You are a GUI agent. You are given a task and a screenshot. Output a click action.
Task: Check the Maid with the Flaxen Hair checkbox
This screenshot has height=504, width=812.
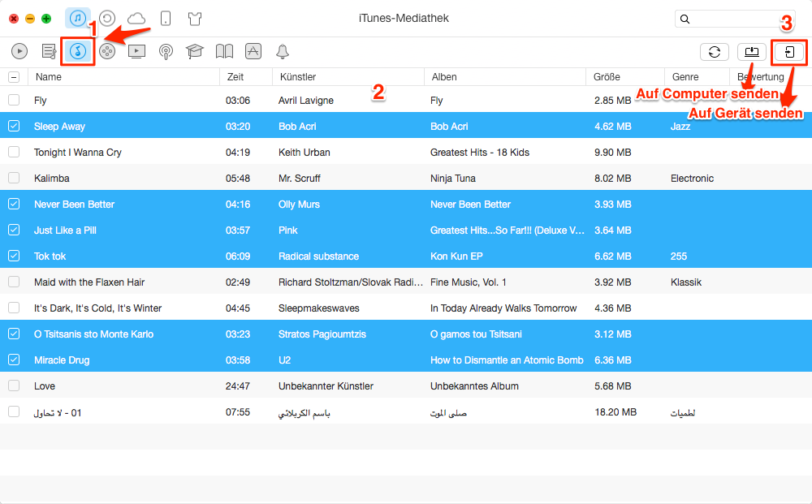click(14, 282)
